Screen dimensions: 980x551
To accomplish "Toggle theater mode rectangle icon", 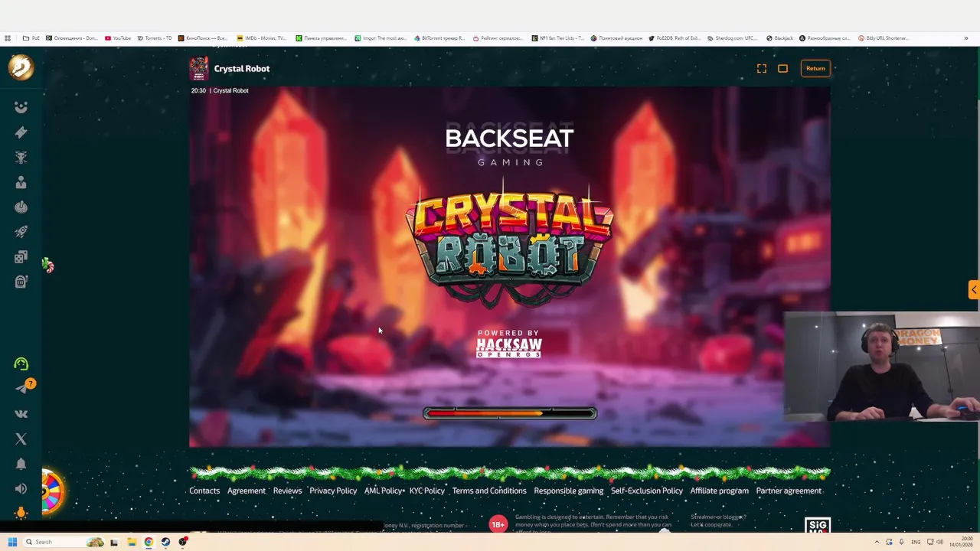I will [782, 69].
